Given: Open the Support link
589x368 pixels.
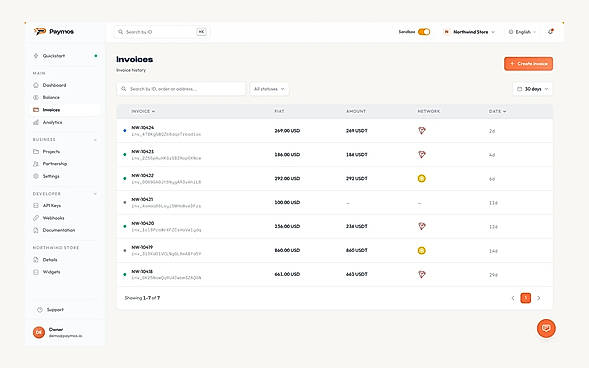Looking at the screenshot, I should (65, 310).
